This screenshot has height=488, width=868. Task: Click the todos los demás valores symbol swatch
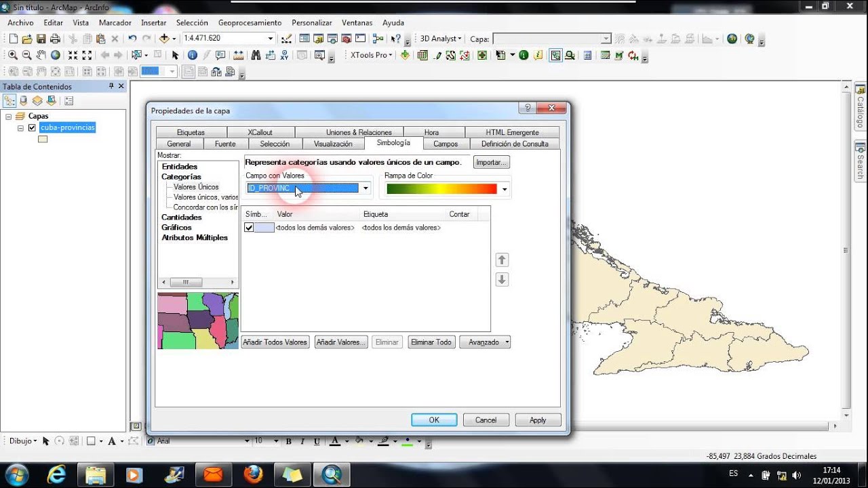(264, 228)
